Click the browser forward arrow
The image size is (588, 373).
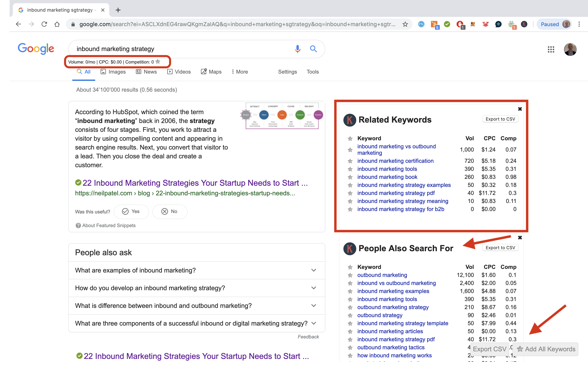(x=31, y=24)
